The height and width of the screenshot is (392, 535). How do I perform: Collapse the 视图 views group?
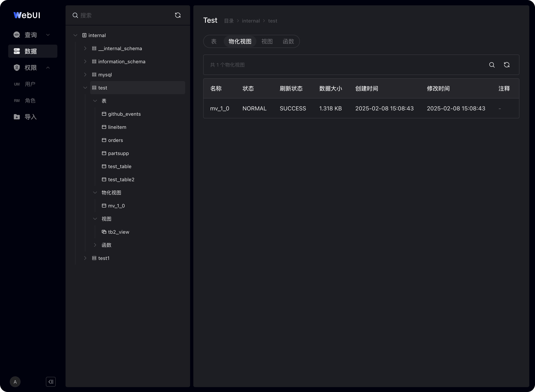point(95,219)
